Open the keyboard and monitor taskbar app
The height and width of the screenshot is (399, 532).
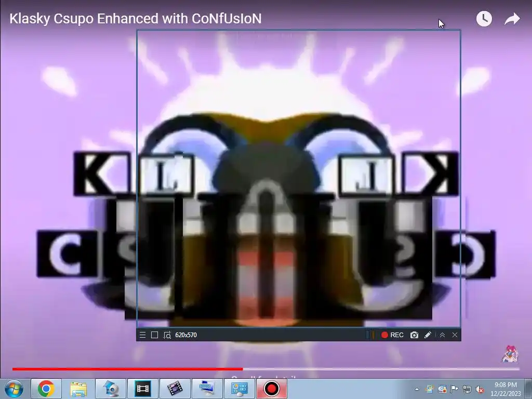click(207, 389)
